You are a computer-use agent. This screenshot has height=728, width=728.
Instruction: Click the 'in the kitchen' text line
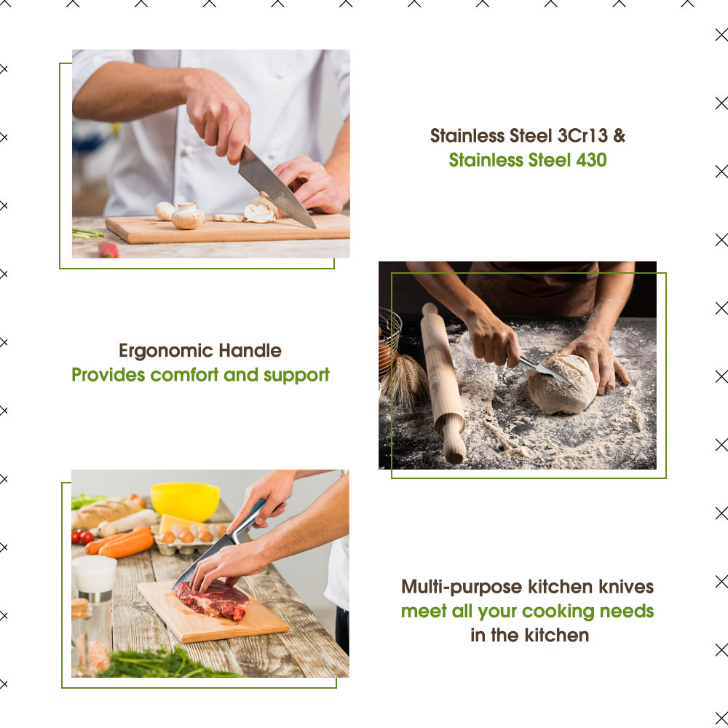[x=530, y=635]
